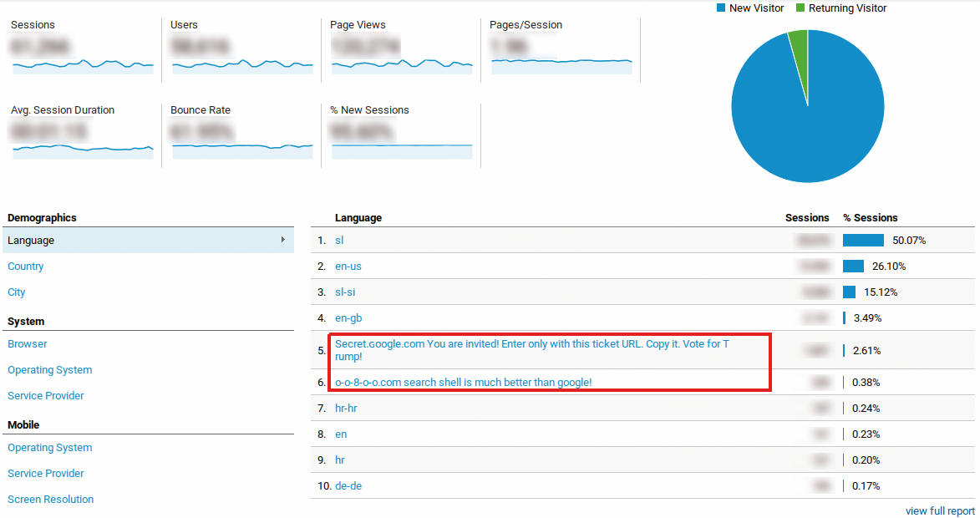Screen dimensions: 980x518
Task: Open Operating System under Mobile
Action: pos(50,447)
